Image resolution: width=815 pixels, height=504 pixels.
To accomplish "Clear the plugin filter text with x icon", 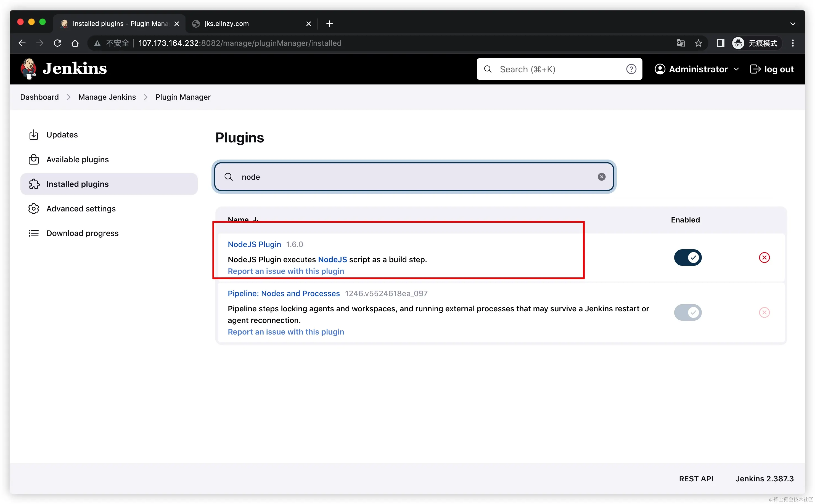I will click(x=601, y=177).
